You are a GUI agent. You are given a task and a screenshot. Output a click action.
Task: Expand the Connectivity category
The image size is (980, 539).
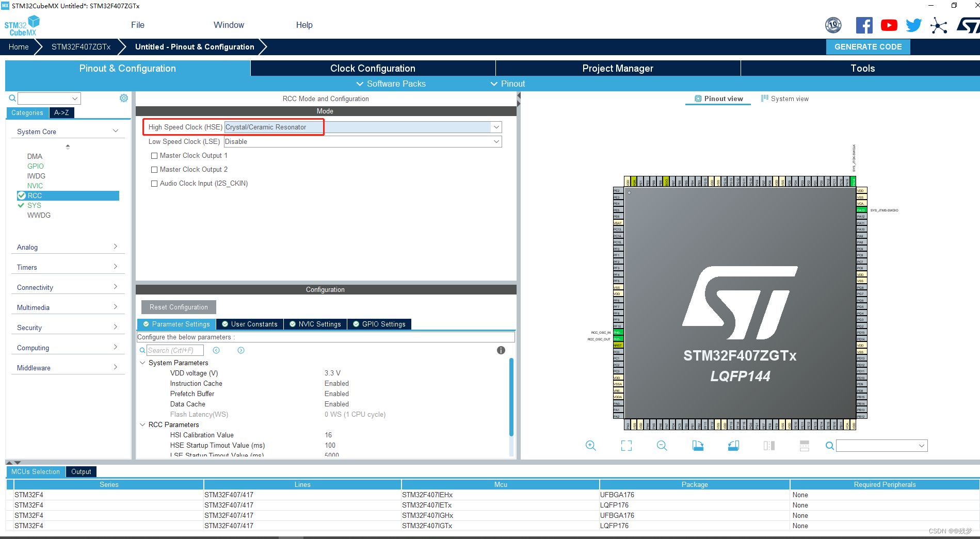116,287
